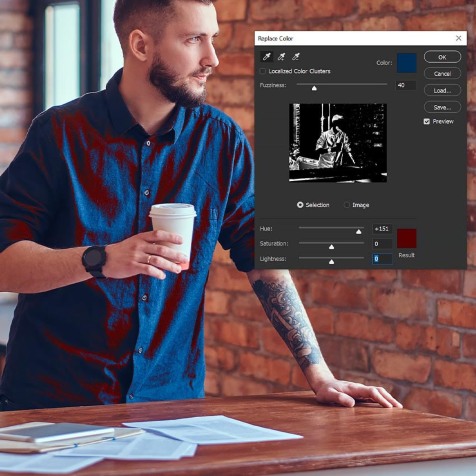Image resolution: width=476 pixels, height=476 pixels.
Task: Click the Hue value field showing +151
Action: click(x=382, y=229)
